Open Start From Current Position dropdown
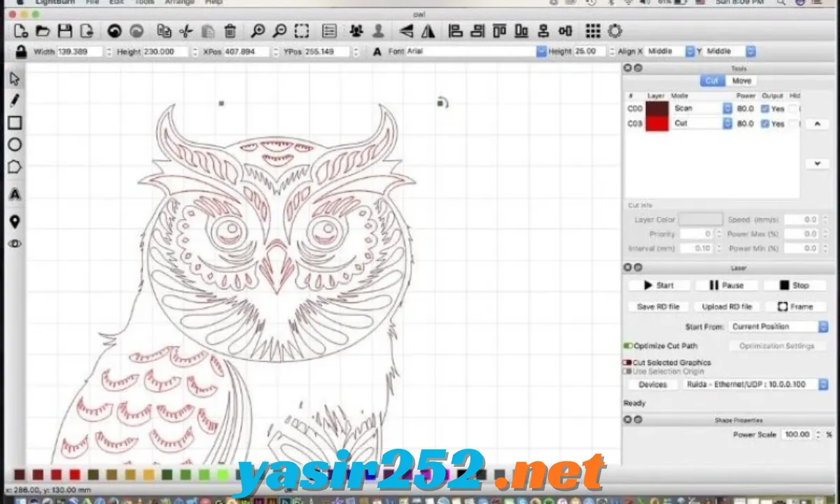840x504 pixels. pyautogui.click(x=778, y=326)
